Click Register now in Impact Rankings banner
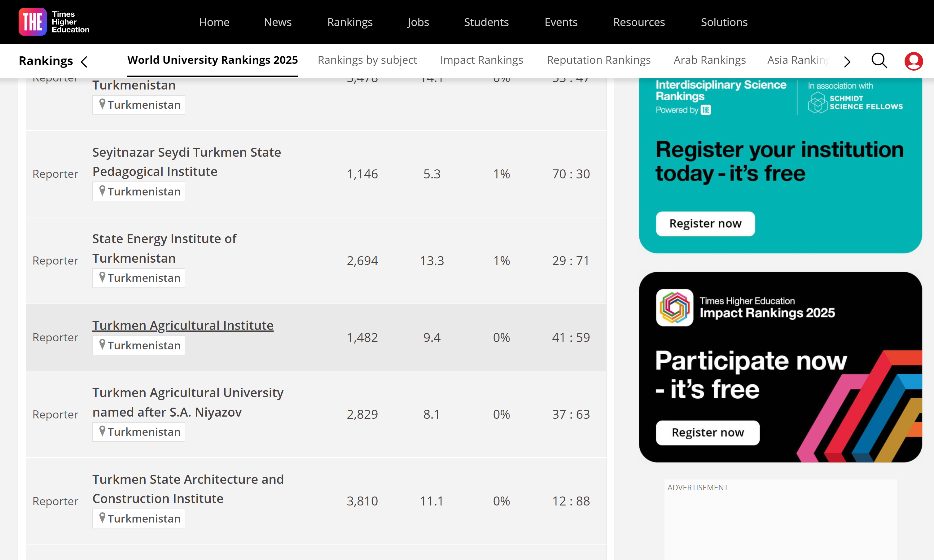Image resolution: width=934 pixels, height=560 pixels. (708, 432)
